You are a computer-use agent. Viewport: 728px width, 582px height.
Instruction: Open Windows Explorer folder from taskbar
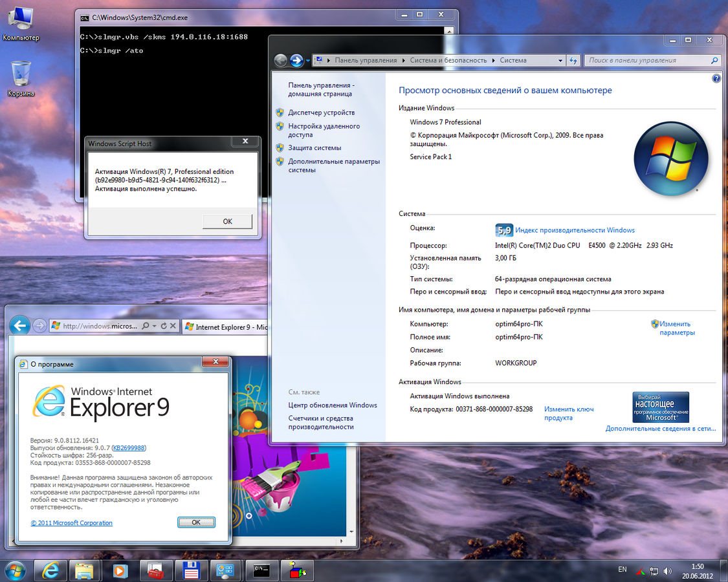[84, 570]
